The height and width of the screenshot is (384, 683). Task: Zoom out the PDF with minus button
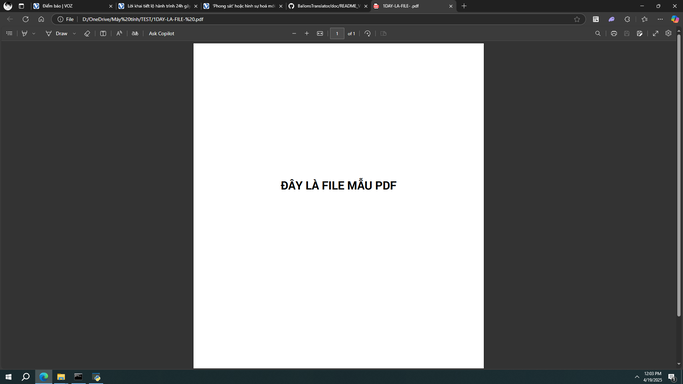(294, 34)
